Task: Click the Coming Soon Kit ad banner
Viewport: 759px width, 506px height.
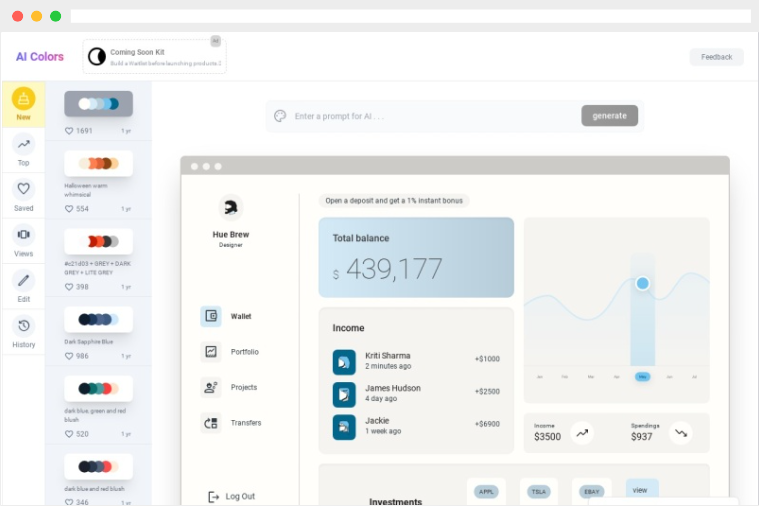Action: pyautogui.click(x=154, y=57)
